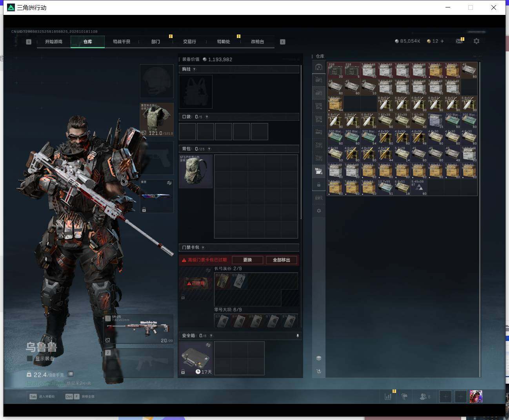This screenshot has height=420, width=509.
Task: Click the help icon next to 背包
Action: click(x=209, y=149)
